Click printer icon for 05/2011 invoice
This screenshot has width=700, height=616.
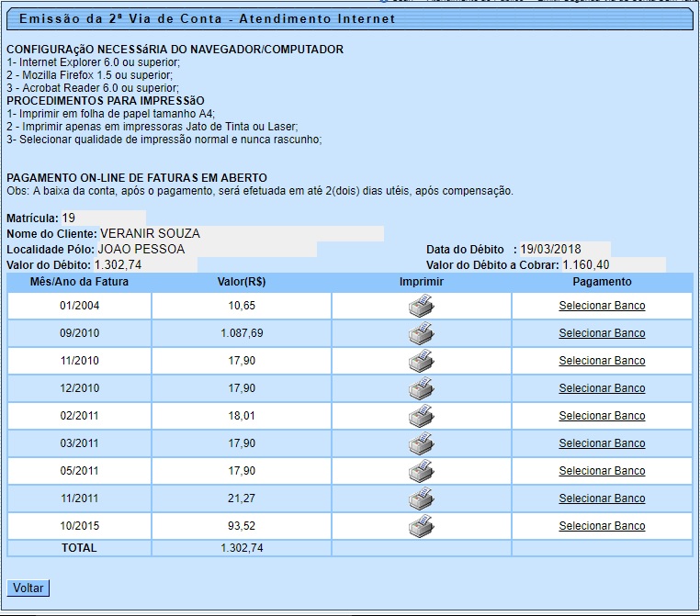point(421,471)
